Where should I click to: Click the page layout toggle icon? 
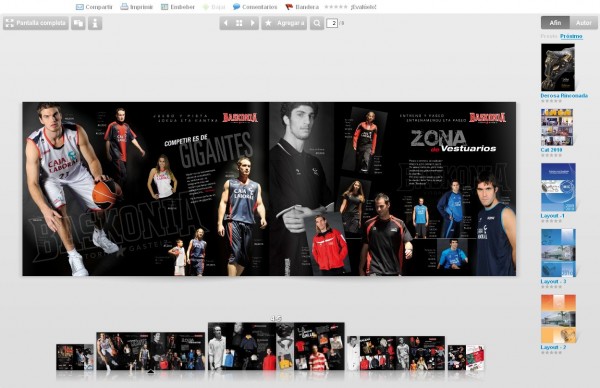pyautogui.click(x=78, y=23)
